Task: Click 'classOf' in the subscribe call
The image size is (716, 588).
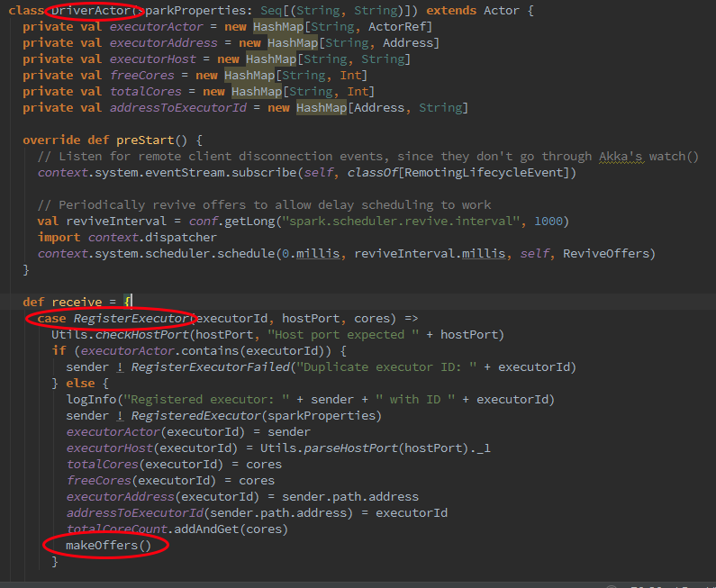Action: (x=373, y=173)
